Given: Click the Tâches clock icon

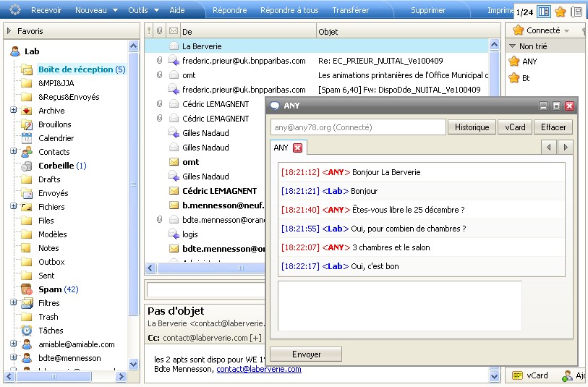Looking at the screenshot, I should point(27,331).
